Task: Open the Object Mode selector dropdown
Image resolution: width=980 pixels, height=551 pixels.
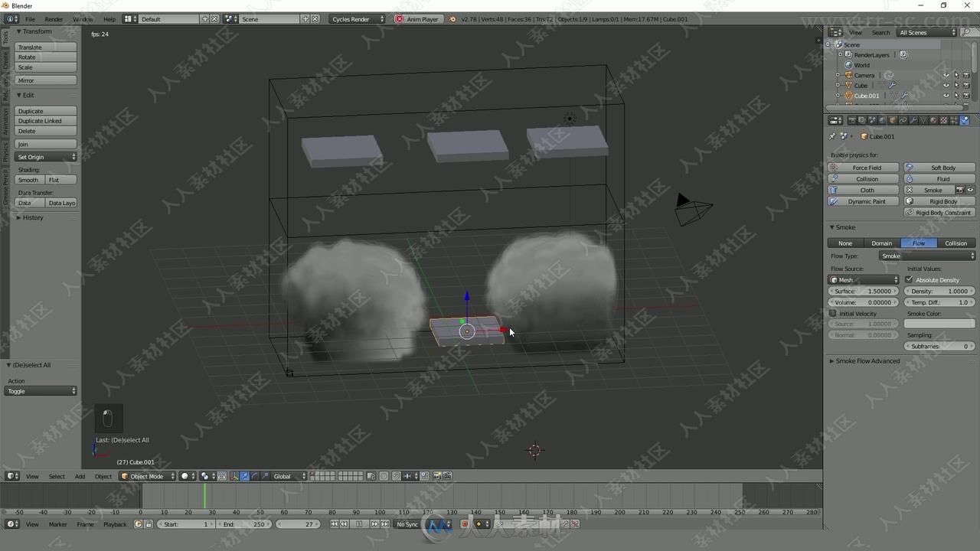Action: point(148,476)
